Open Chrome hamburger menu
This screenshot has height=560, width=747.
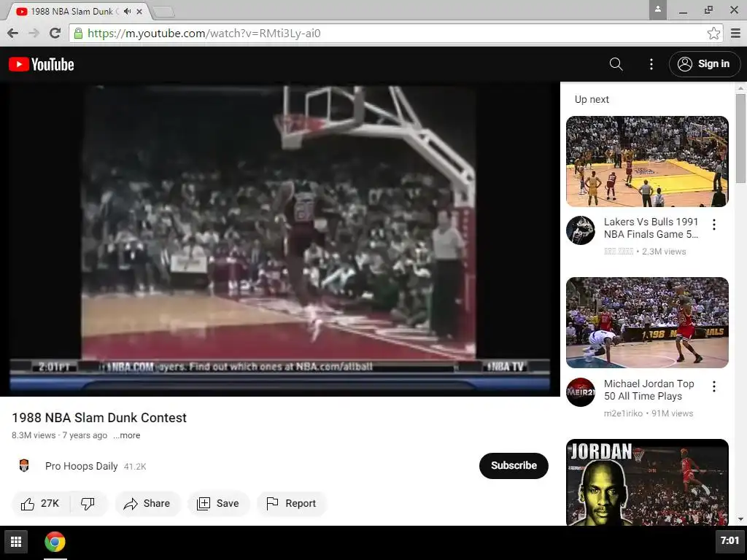735,33
